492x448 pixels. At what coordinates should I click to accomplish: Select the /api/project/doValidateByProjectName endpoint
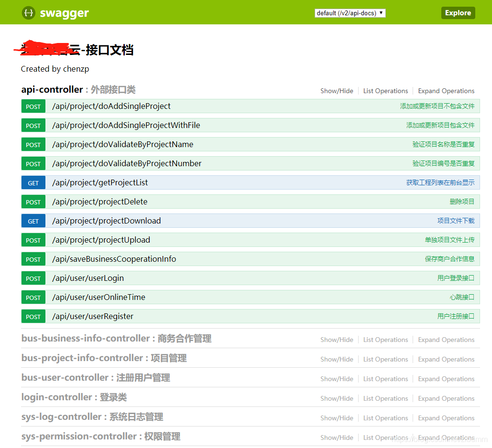tap(122, 144)
